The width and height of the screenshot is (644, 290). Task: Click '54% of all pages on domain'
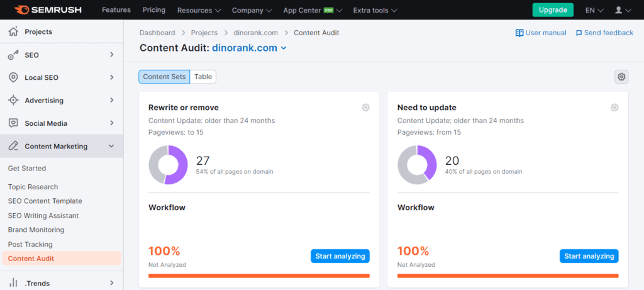[235, 172]
